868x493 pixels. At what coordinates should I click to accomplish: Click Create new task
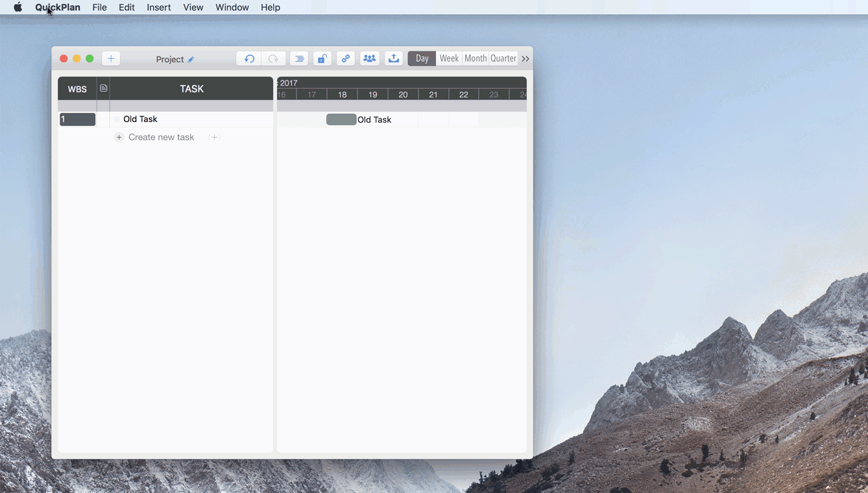161,137
